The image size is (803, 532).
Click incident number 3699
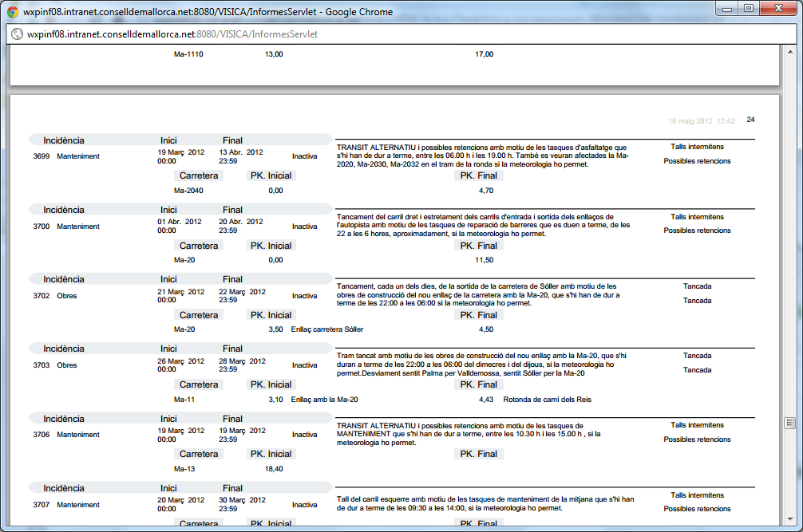(42, 156)
